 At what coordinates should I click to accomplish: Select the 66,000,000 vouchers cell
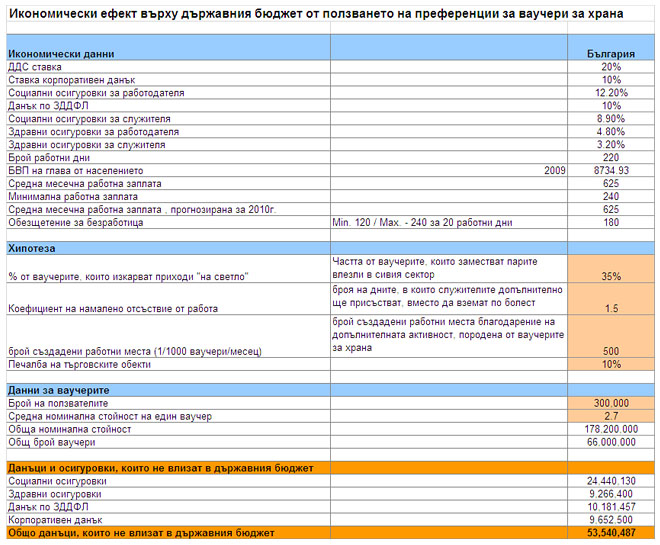point(611,442)
